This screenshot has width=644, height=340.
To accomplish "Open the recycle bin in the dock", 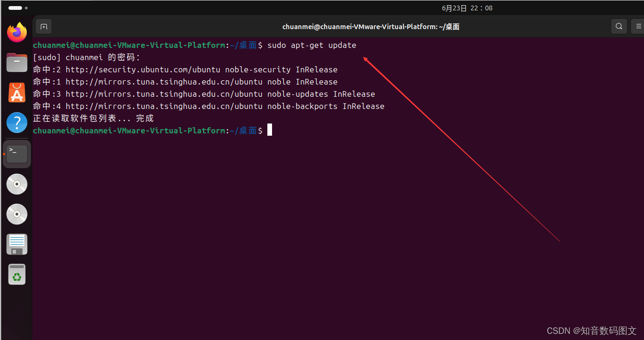I will point(16,274).
